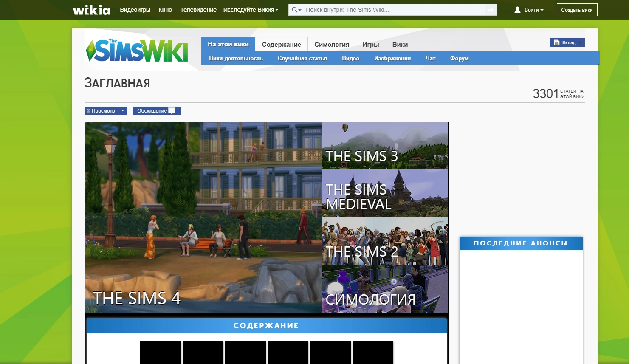Click the blue Содержание section header
Screen dimensions: 629x364
pyautogui.click(x=266, y=326)
